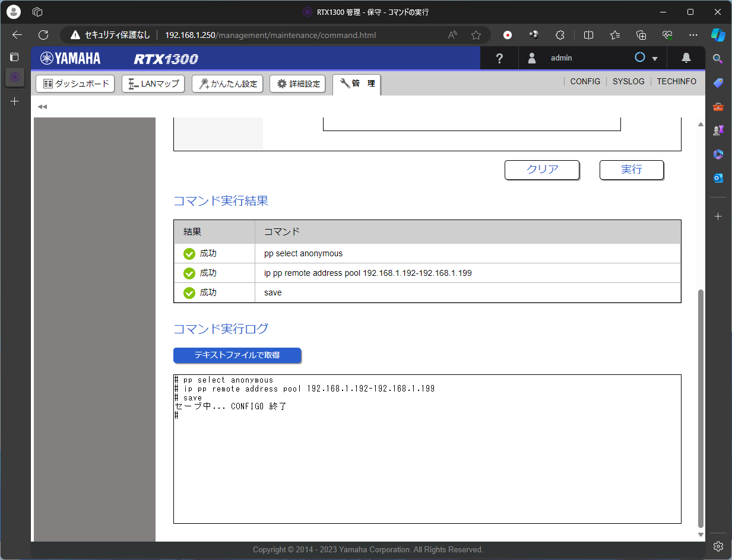Click the コマンド実行ログ heading
This screenshot has height=560, width=732.
[x=221, y=329]
